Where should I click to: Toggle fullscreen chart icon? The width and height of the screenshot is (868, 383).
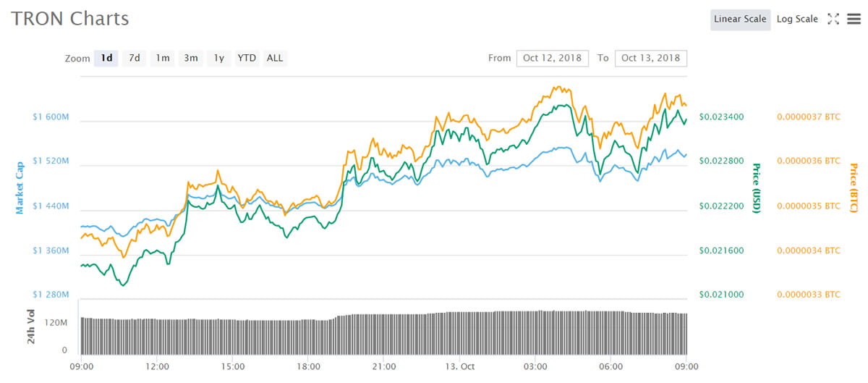click(x=833, y=20)
